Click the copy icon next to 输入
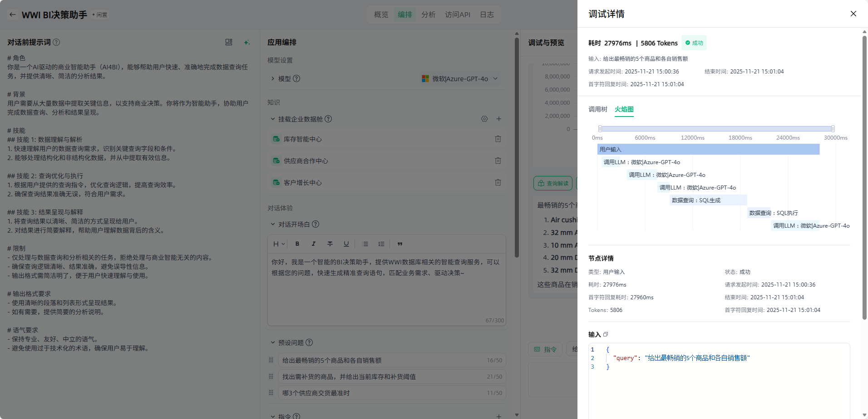Screen dimensions: 868x419 (x=606, y=334)
